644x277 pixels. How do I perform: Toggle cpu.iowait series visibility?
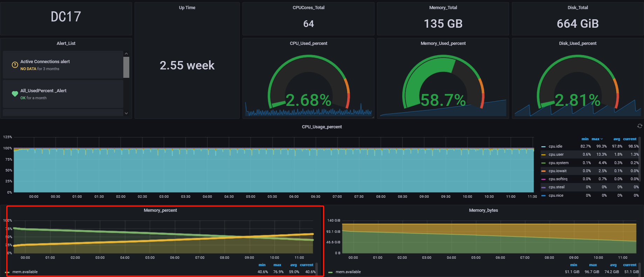557,171
